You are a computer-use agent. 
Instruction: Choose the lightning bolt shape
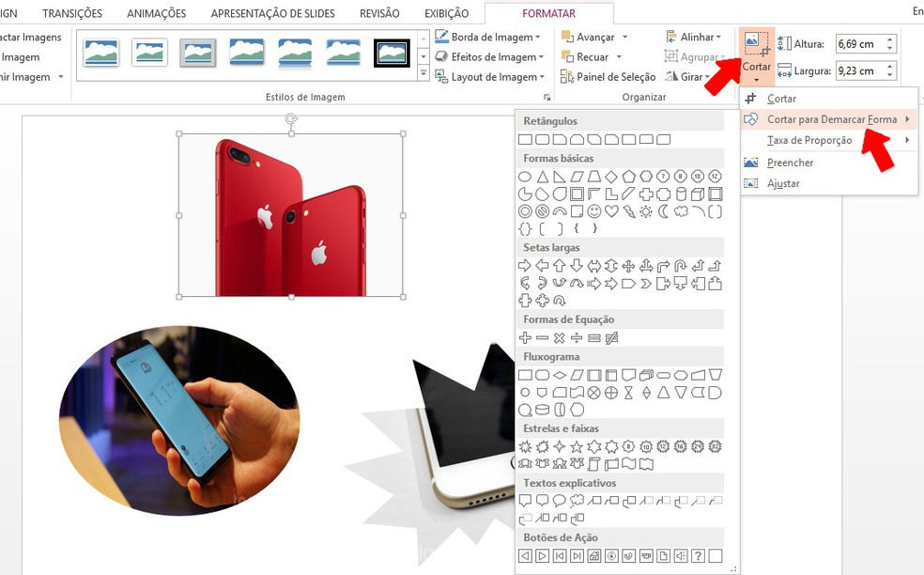click(x=629, y=211)
